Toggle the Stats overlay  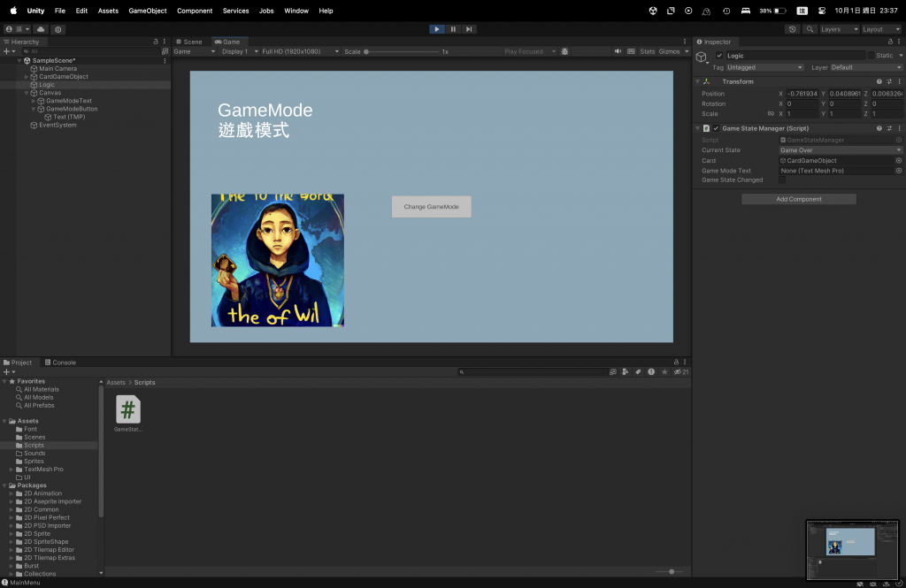pyautogui.click(x=647, y=51)
